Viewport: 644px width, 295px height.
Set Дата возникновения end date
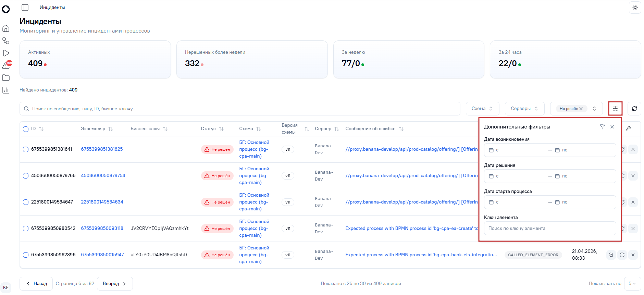coord(583,150)
